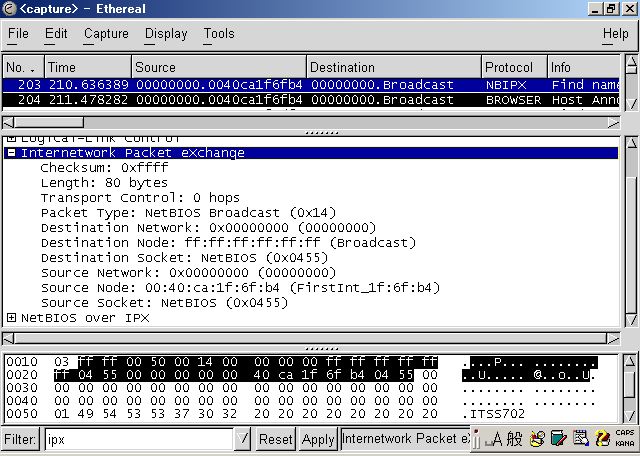
Task: Sort packets by the No. column header
Action: click(23, 67)
